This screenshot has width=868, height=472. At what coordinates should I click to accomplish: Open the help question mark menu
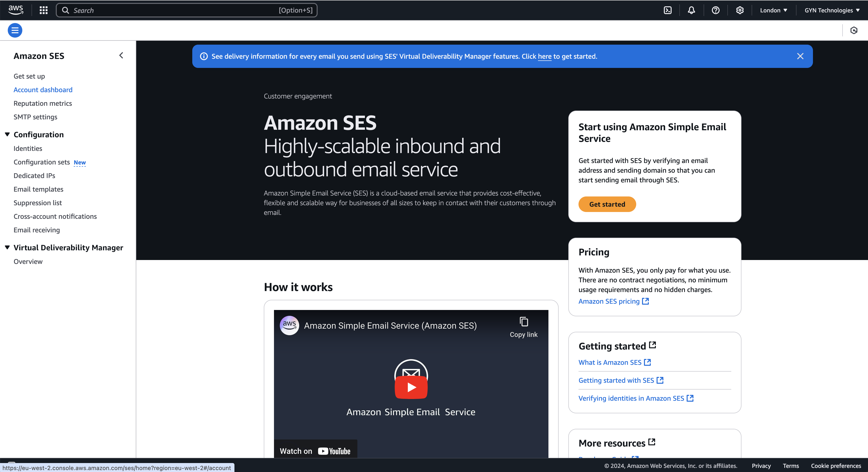pyautogui.click(x=715, y=10)
